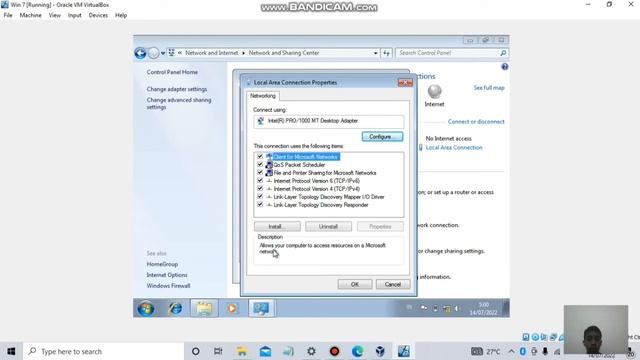Open Change adapter settings link
The height and width of the screenshot is (360, 640).
[x=177, y=89]
